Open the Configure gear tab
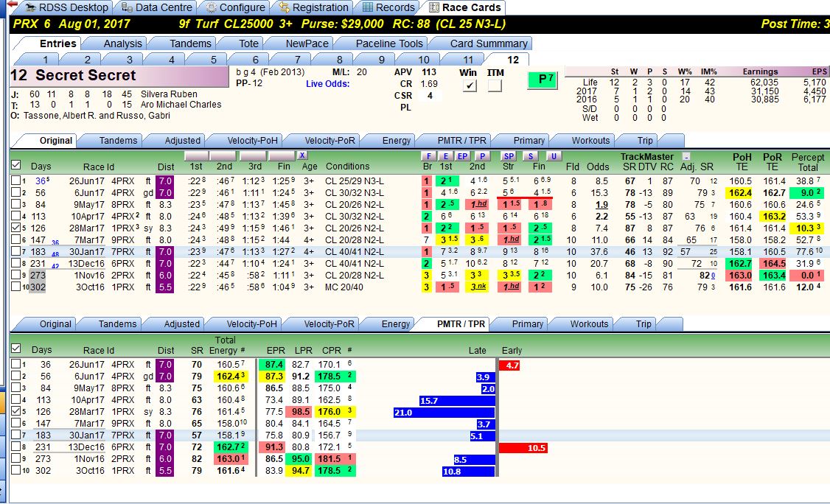 [x=236, y=7]
